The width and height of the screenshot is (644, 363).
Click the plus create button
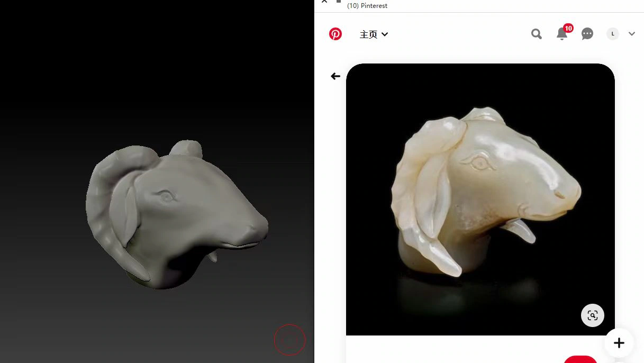point(619,343)
